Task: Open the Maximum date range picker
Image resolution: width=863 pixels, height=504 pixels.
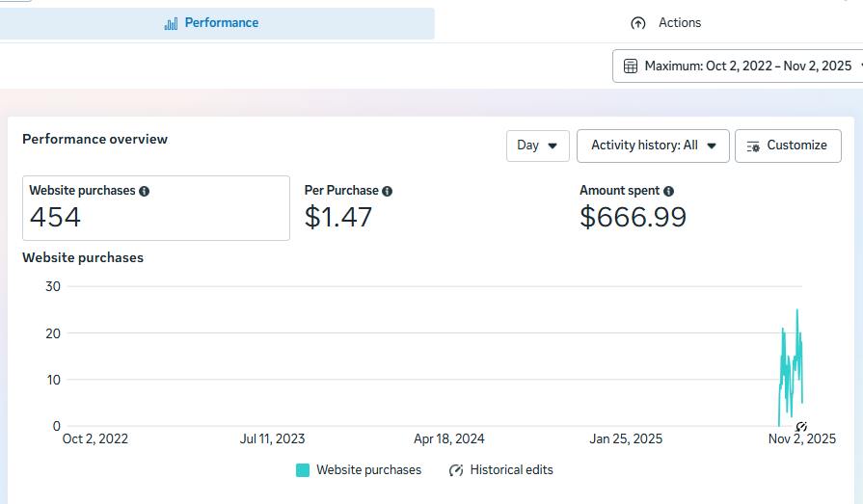Action: [738, 66]
